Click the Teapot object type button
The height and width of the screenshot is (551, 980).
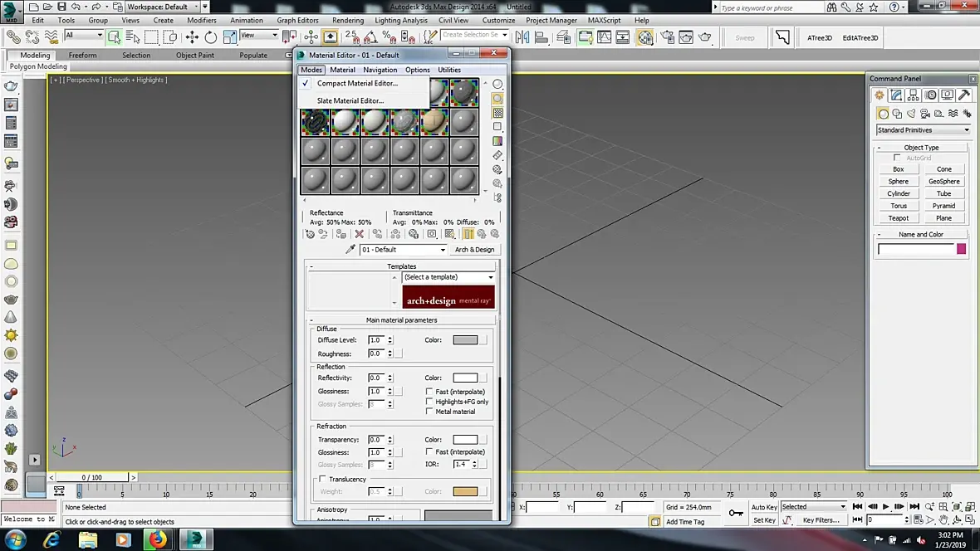coord(898,218)
